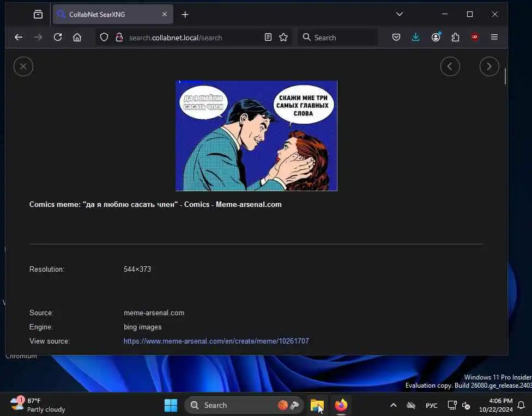Screen dimensions: 532x416
Task: View site security lock information
Action: [x=119, y=37]
